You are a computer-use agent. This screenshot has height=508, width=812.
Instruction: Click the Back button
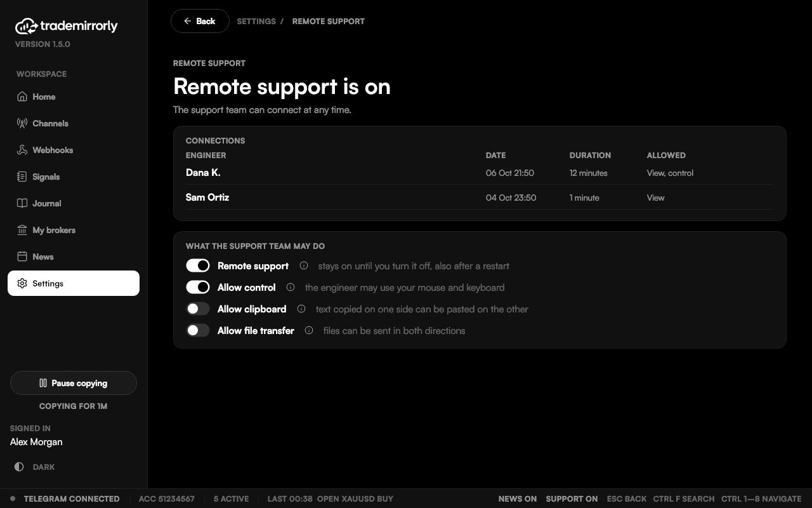tap(200, 21)
